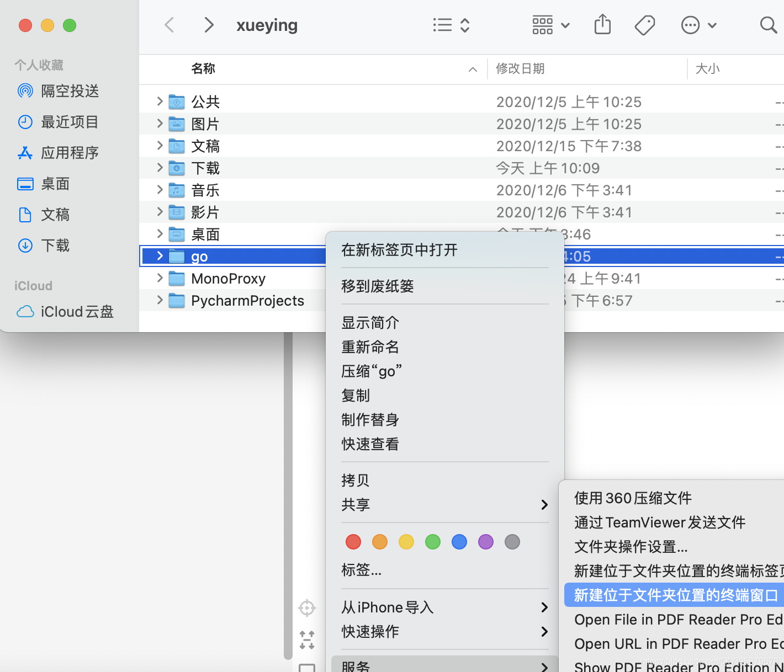Sort by the 名称 column header

click(203, 68)
